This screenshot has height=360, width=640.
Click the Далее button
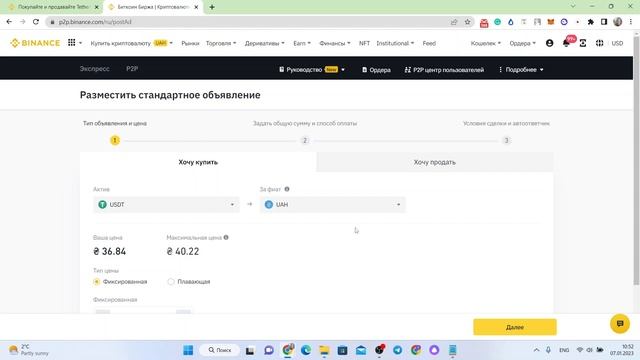(515, 327)
